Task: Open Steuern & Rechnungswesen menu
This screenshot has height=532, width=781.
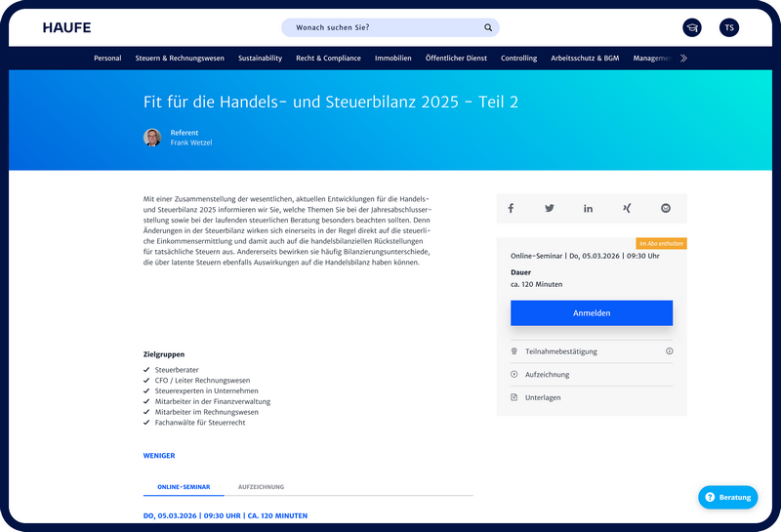Action: pyautogui.click(x=180, y=59)
